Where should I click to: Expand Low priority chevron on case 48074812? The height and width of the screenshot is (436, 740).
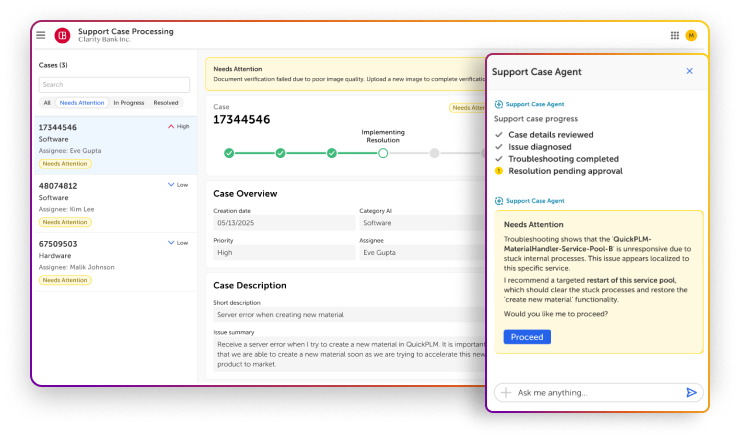[171, 185]
